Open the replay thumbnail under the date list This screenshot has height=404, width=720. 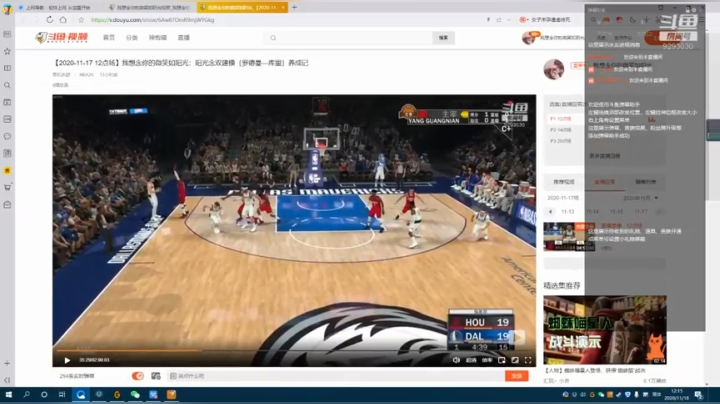pyautogui.click(x=569, y=236)
